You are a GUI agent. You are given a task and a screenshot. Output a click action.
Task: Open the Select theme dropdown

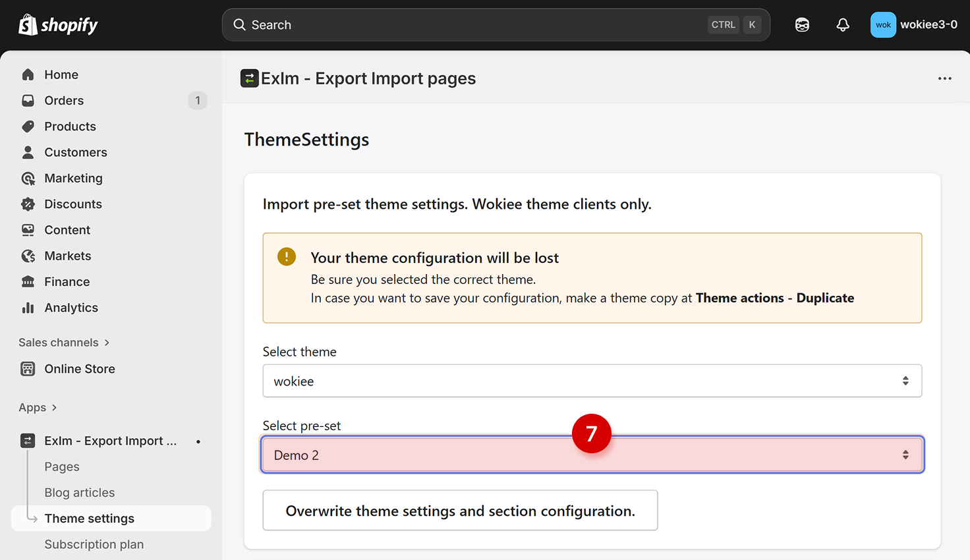pyautogui.click(x=592, y=381)
